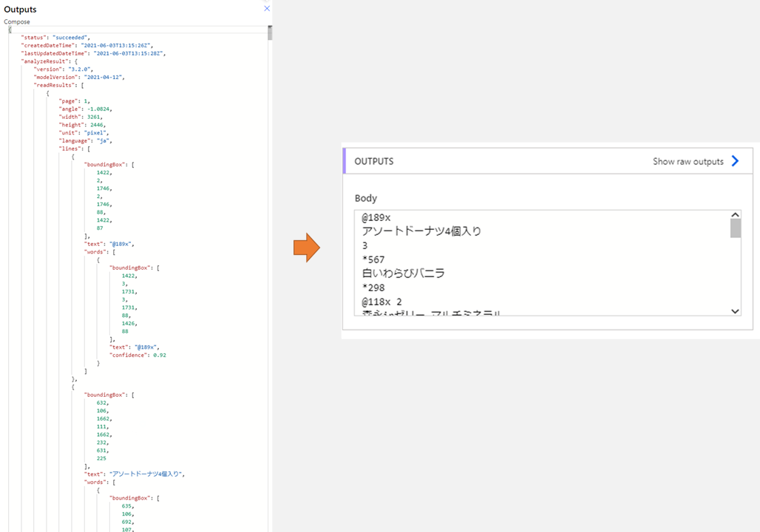Screen dimensions: 760x532
Task: Click the blue chevron next to Show raw outputs
Action: [x=734, y=160]
